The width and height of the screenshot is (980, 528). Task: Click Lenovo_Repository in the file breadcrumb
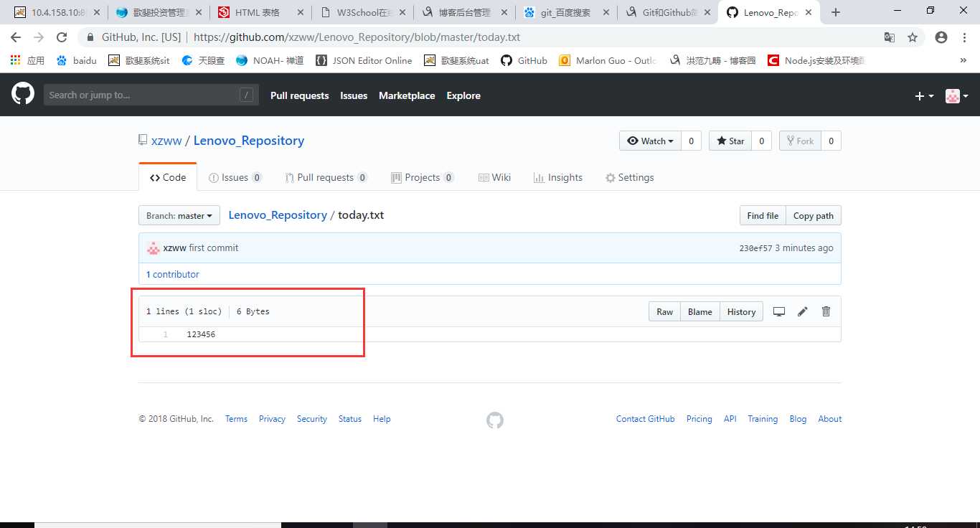[x=278, y=215]
